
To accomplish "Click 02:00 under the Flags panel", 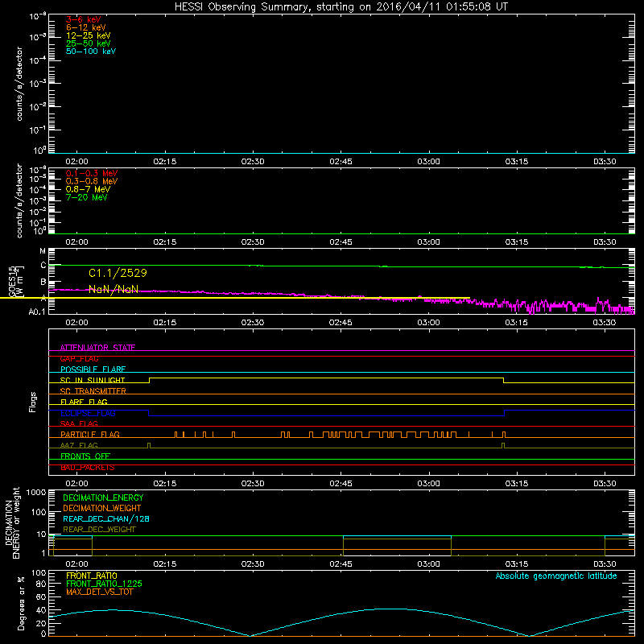I will (76, 484).
